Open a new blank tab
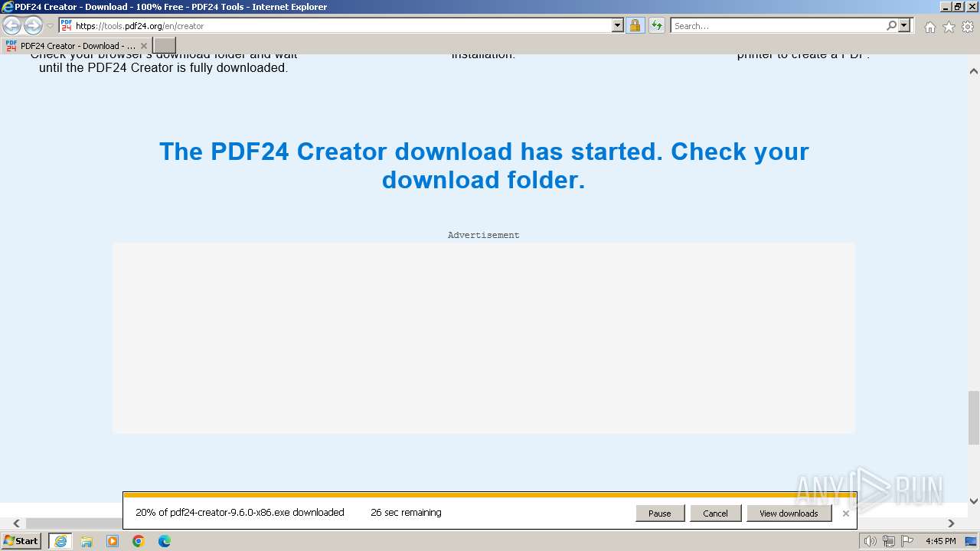980x551 pixels. pos(165,46)
